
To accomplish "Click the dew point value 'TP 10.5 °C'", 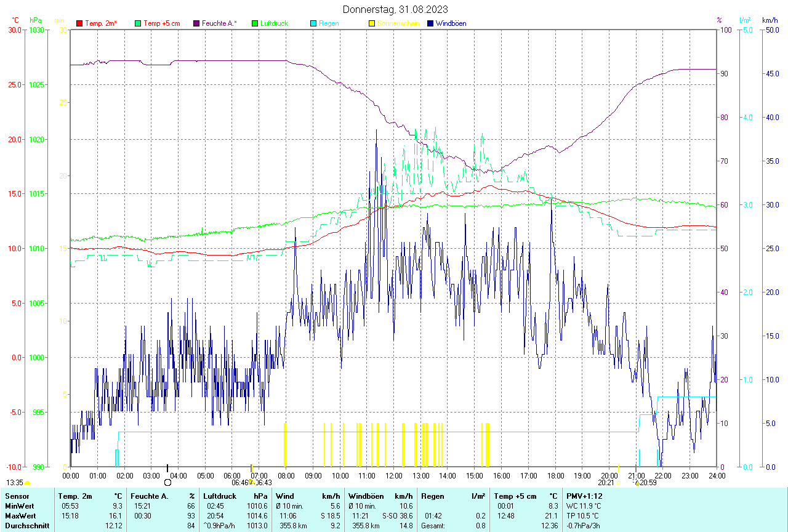I will pos(584,516).
